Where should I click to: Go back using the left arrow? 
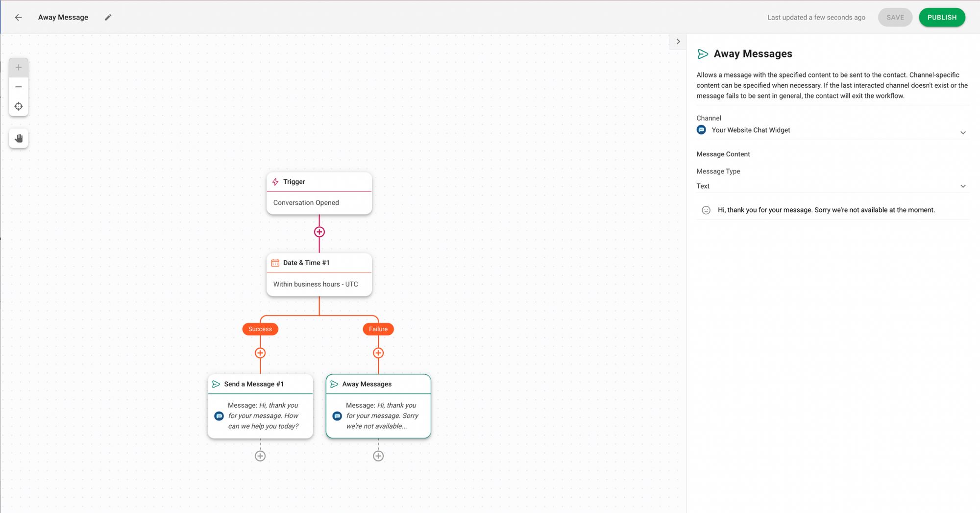tap(18, 17)
